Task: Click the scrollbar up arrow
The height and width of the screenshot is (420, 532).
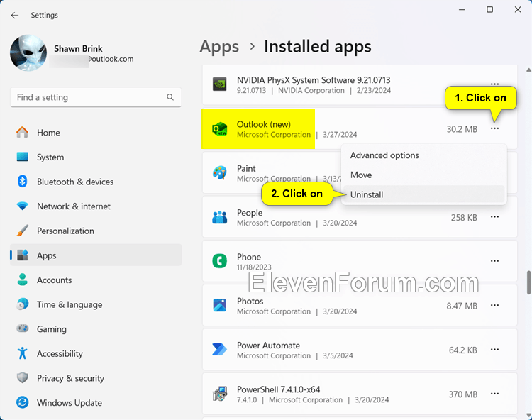Action: point(528,70)
